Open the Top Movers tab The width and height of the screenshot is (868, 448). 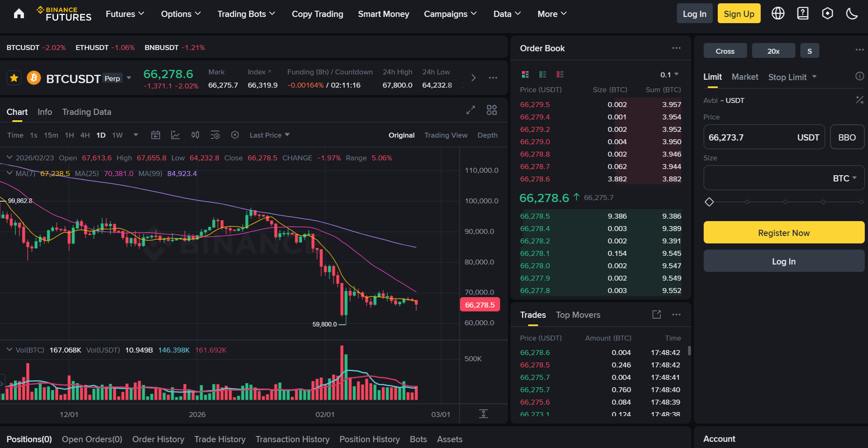(x=578, y=315)
